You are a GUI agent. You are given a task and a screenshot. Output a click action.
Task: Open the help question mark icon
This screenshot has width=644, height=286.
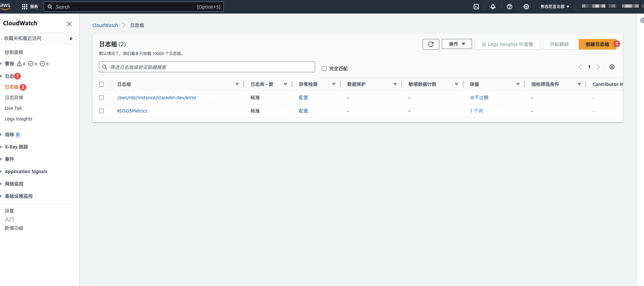pyautogui.click(x=510, y=7)
